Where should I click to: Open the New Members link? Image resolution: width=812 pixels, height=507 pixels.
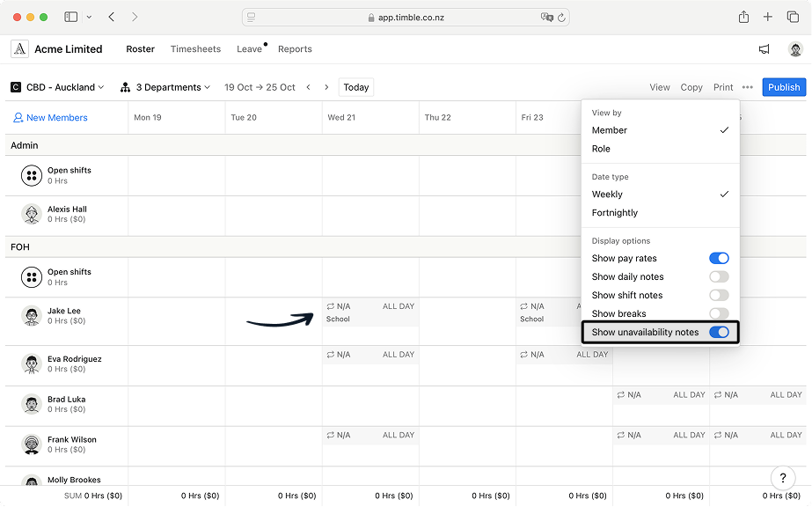tap(50, 118)
